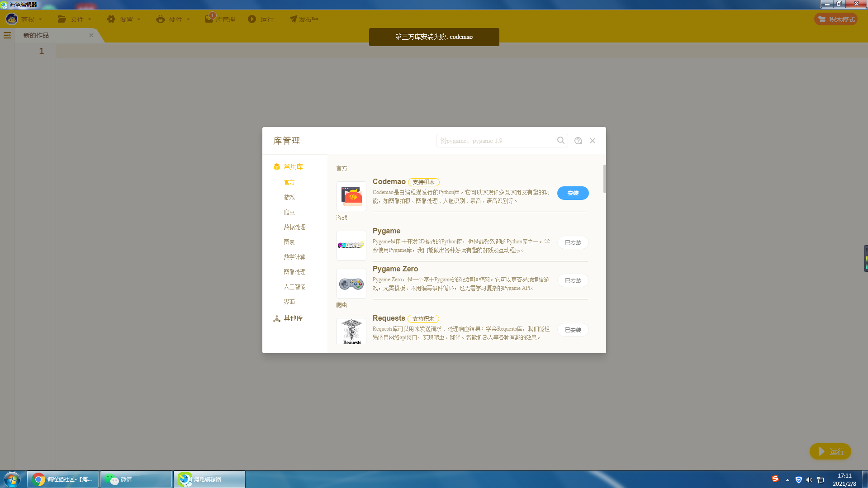Click line number 1 in the editor gutter

click(41, 51)
